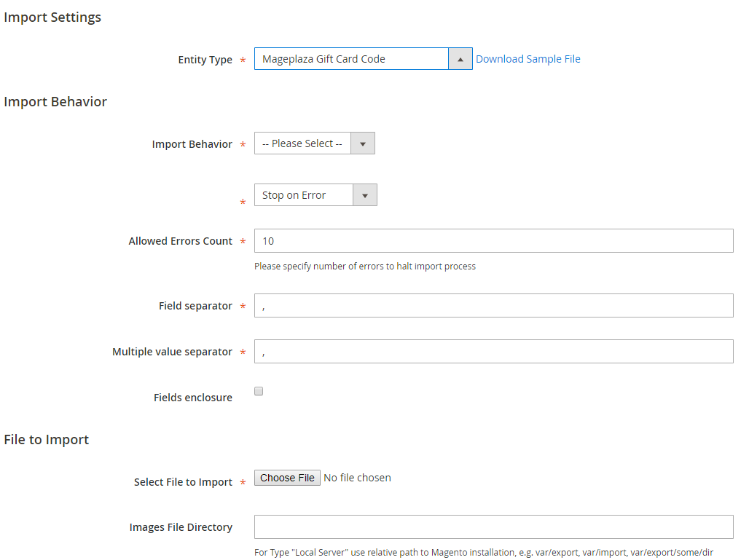Click the Fields enclosure label text

(192, 398)
